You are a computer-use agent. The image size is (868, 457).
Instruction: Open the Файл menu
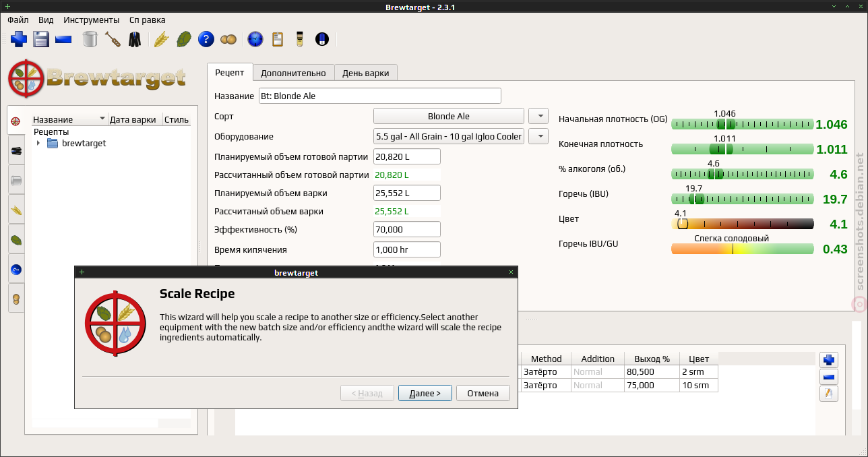tap(18, 20)
